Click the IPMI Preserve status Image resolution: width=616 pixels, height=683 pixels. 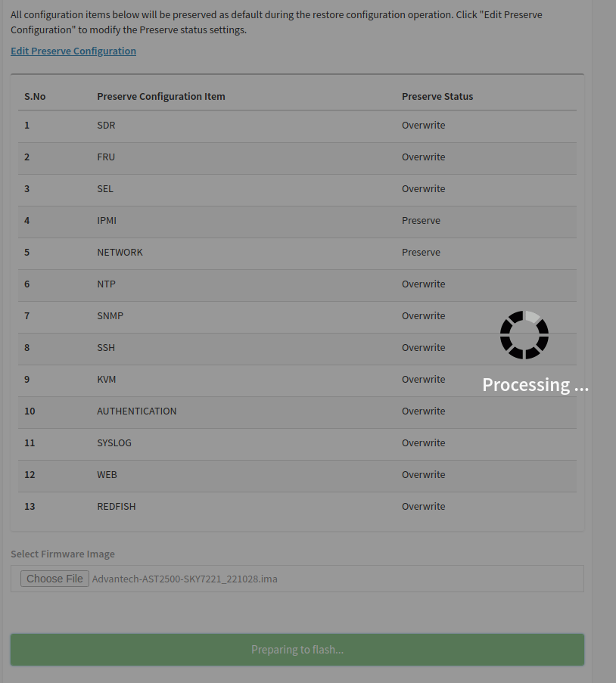click(421, 220)
